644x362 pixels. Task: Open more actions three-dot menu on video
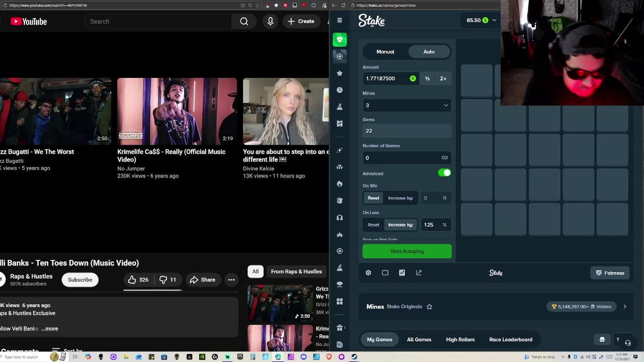(231, 280)
